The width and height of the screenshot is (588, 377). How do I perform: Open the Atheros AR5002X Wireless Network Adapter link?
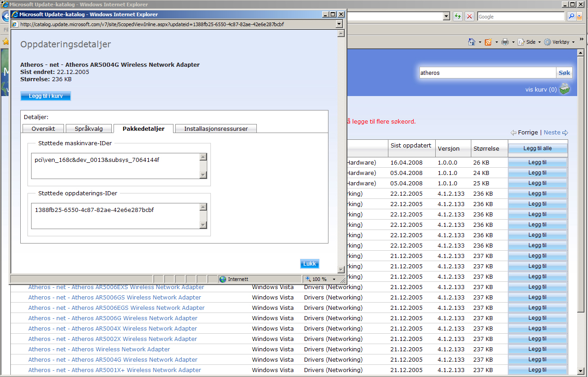pyautogui.click(x=113, y=339)
